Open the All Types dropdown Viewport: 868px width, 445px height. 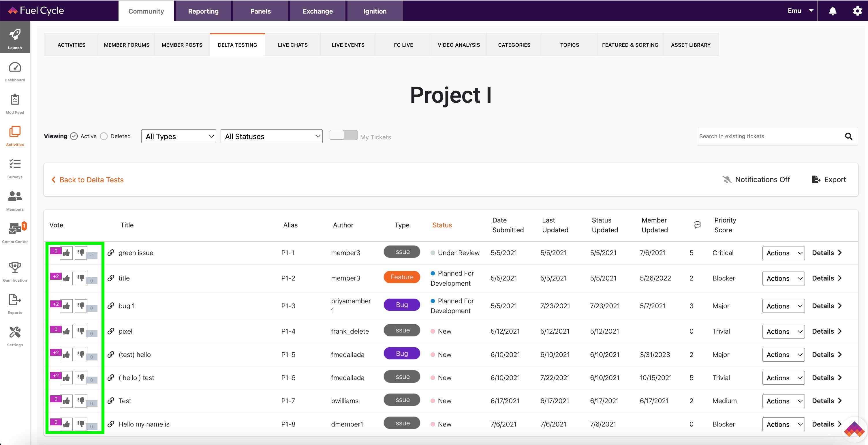pyautogui.click(x=179, y=136)
